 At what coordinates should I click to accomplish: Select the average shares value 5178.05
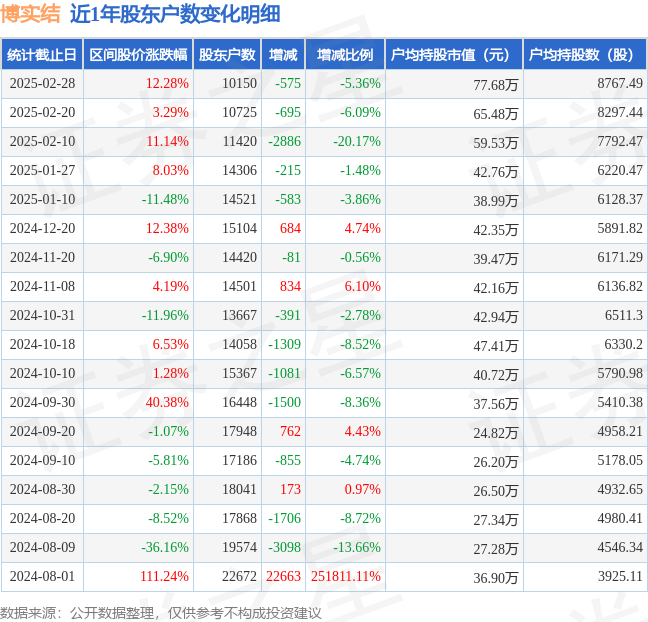coord(620,460)
